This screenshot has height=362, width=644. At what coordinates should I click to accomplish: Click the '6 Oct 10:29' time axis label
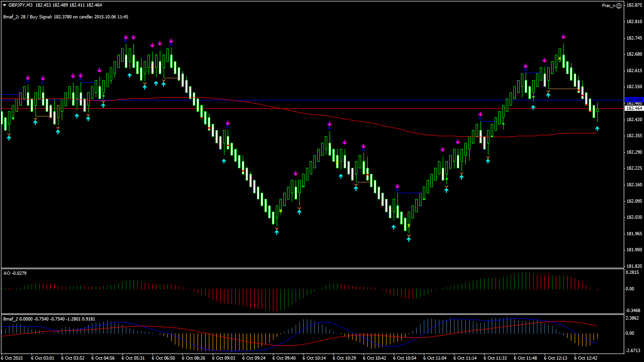pos(345,358)
